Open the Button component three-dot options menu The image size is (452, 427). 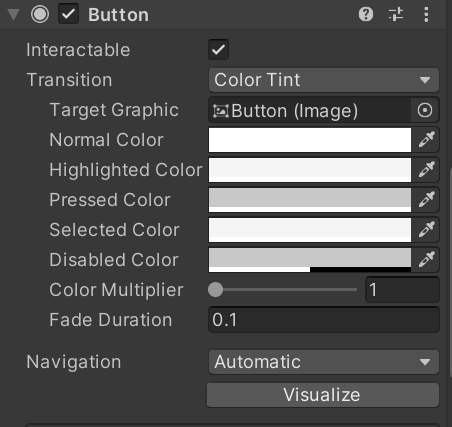tap(426, 15)
